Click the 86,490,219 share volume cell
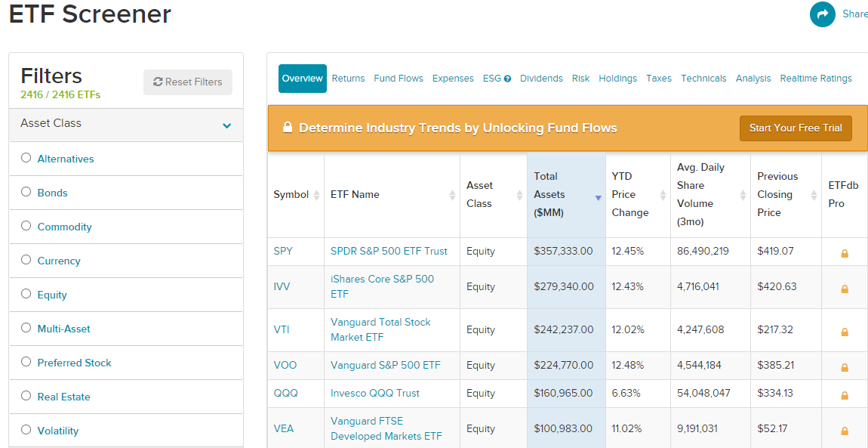Screen dimensions: 868x448 tap(710, 251)
